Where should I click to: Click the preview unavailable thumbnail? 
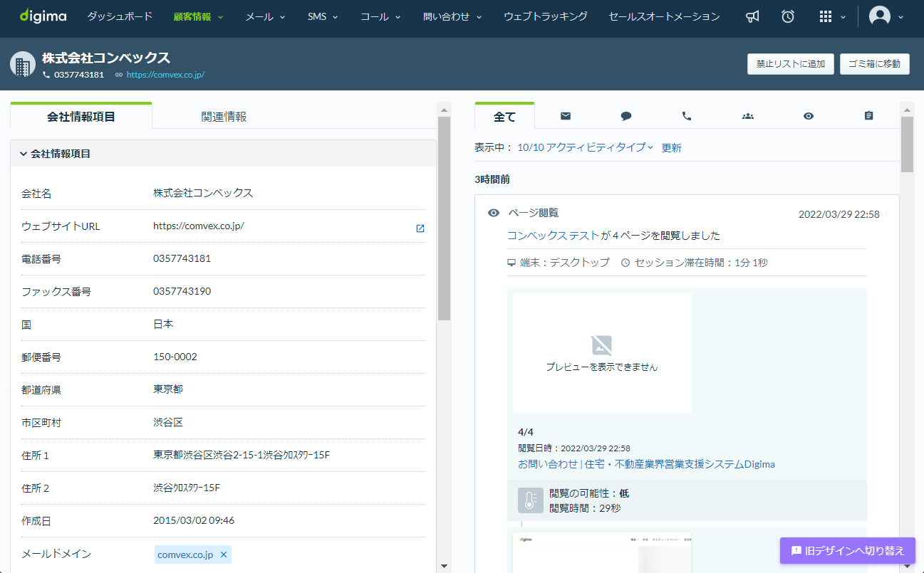602,353
